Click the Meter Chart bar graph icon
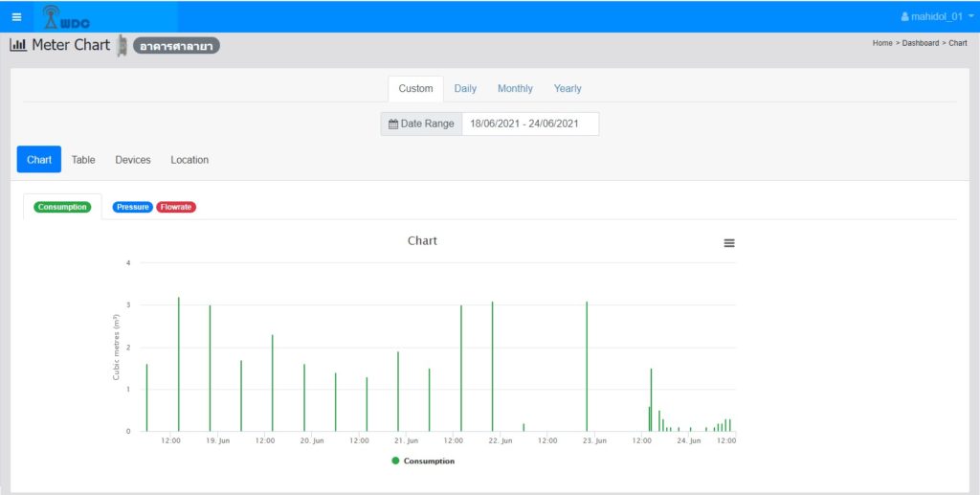This screenshot has height=495, width=980. tap(18, 45)
